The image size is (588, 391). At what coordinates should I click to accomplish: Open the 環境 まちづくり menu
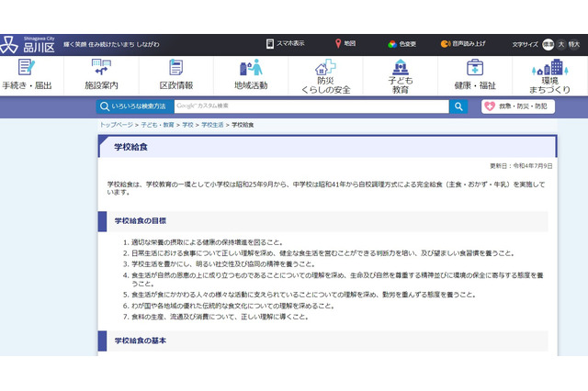pos(549,76)
